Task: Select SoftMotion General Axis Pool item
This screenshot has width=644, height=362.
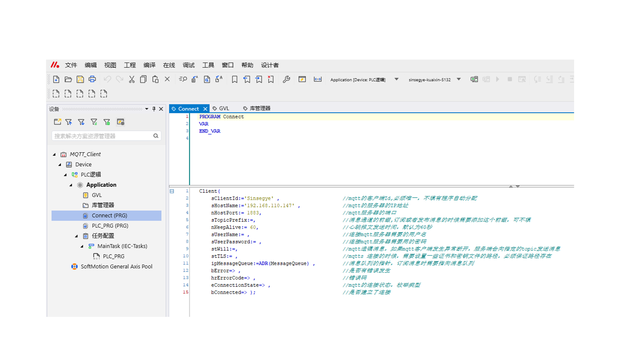Action: coord(116,266)
